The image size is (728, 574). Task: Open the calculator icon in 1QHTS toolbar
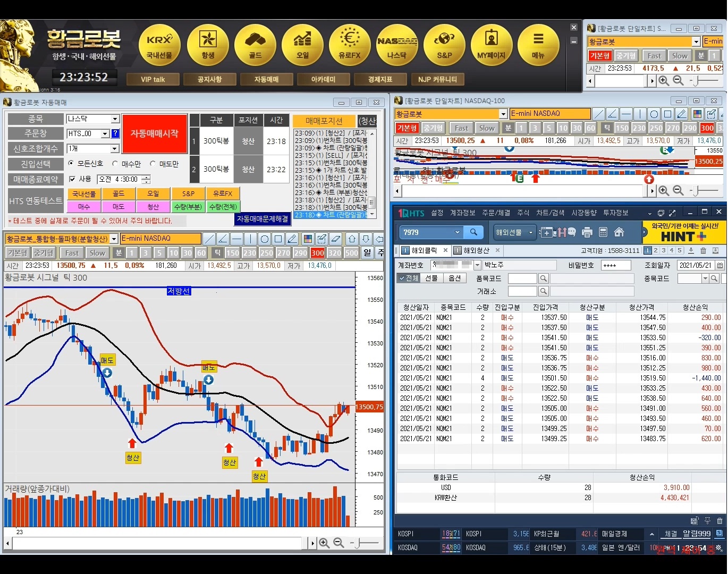603,232
